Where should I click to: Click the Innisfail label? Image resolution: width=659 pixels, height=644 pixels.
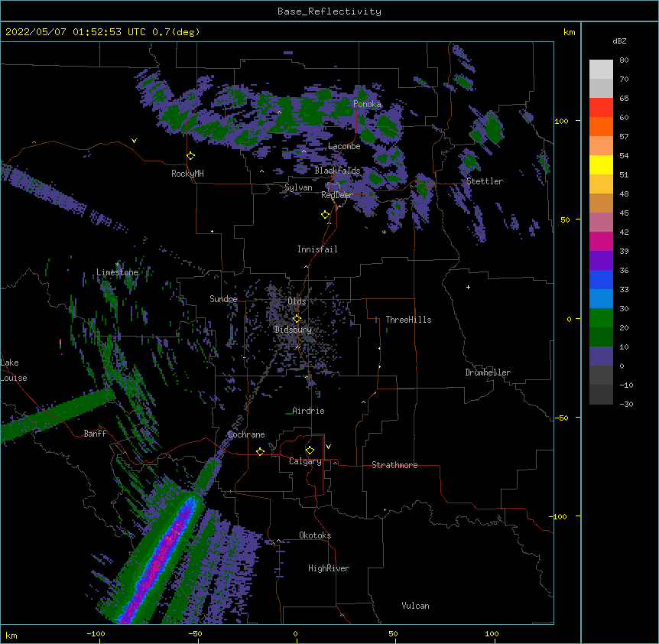pos(317,249)
